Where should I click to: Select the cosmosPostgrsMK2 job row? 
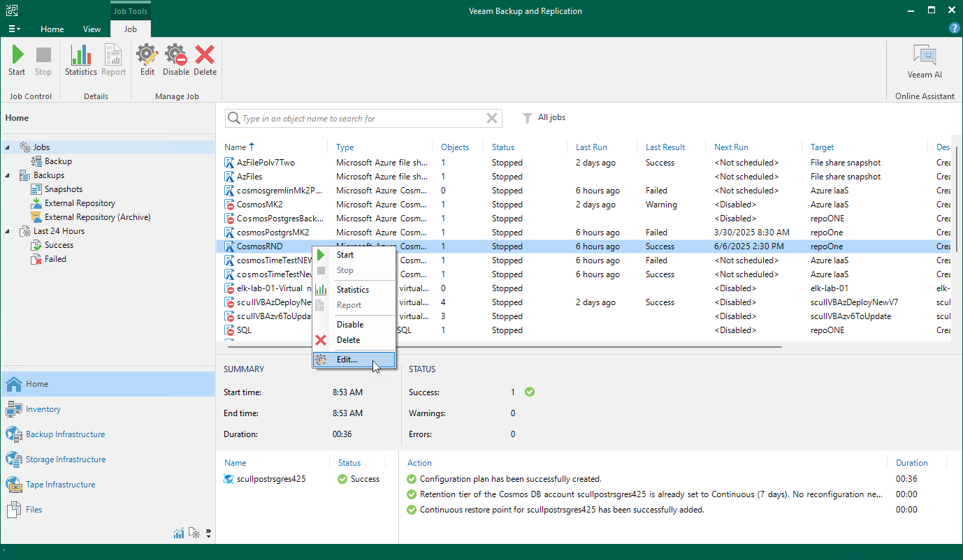(x=587, y=233)
